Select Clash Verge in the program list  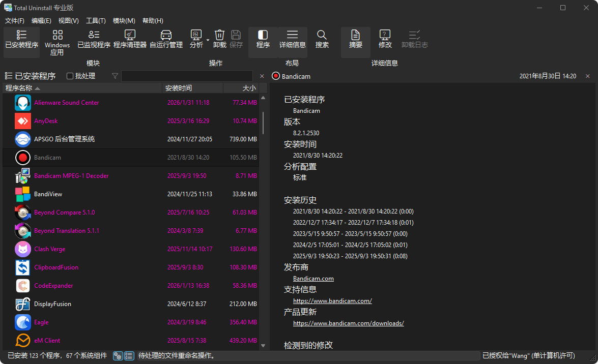(x=49, y=249)
